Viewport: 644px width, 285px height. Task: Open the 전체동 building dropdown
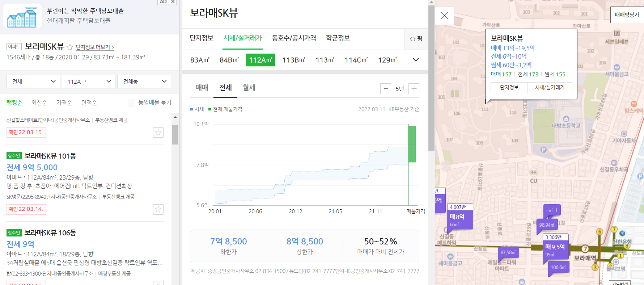(144, 81)
